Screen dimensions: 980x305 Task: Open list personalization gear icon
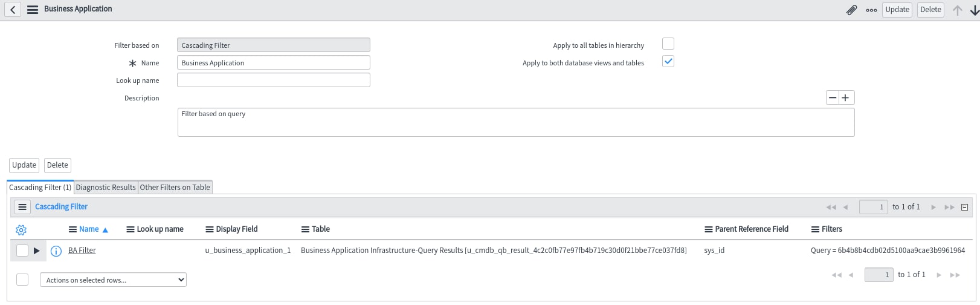[21, 230]
